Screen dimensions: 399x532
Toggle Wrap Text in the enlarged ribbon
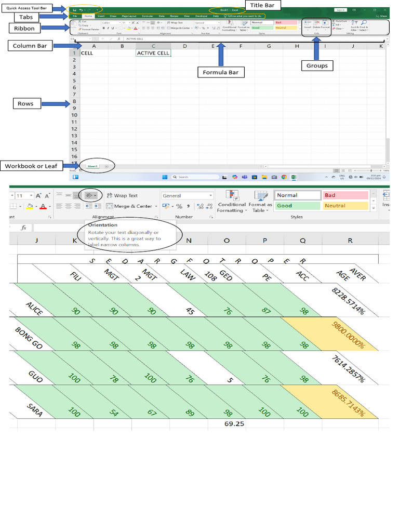(x=122, y=195)
